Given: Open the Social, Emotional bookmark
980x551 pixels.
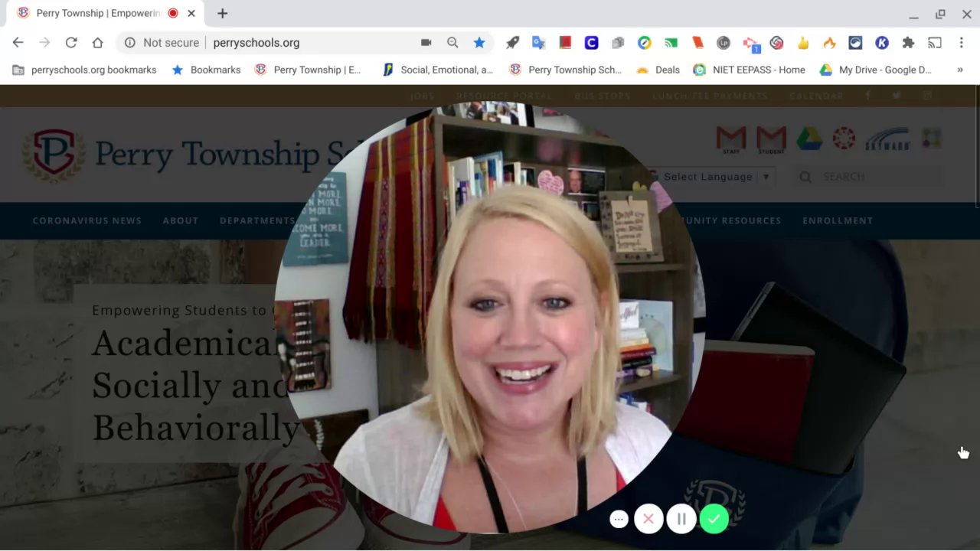Looking at the screenshot, I should coord(438,70).
